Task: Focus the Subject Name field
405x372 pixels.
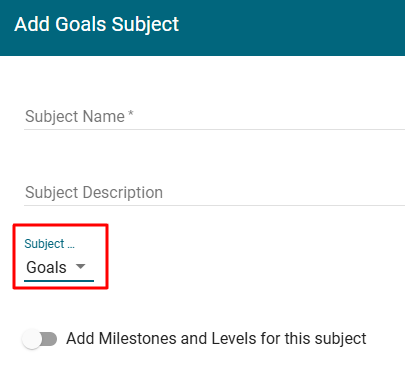Action: coord(215,117)
